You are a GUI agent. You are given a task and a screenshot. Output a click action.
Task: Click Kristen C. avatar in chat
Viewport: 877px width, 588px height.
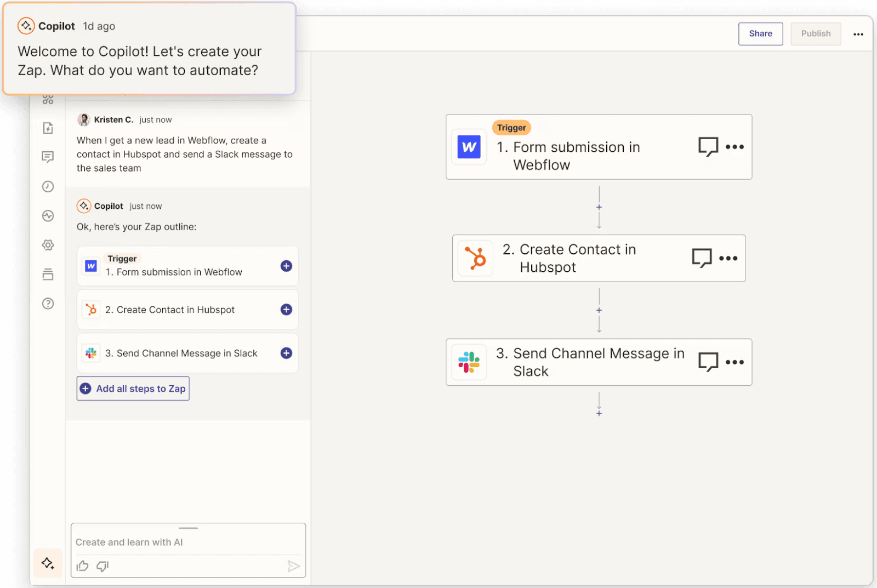[83, 119]
